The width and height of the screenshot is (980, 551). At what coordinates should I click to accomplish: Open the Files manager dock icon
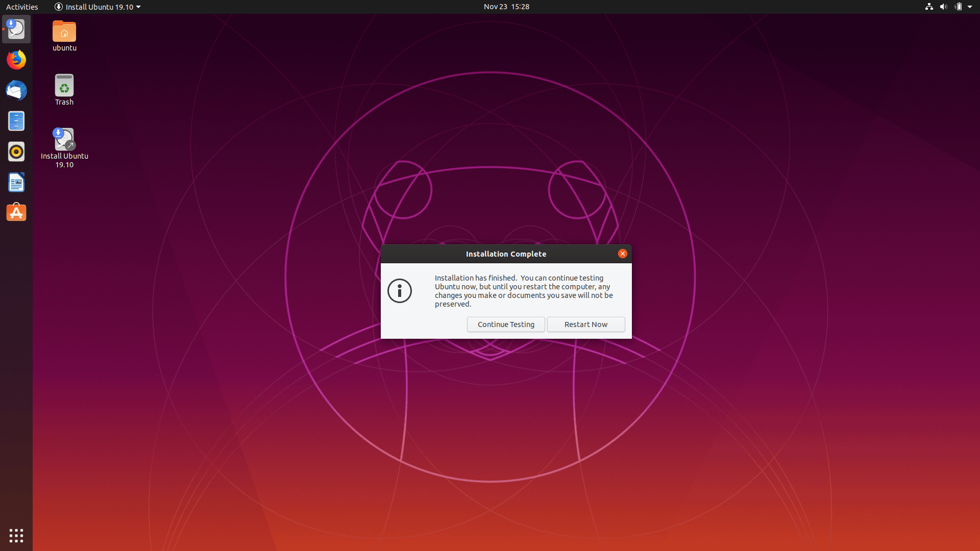pos(16,121)
